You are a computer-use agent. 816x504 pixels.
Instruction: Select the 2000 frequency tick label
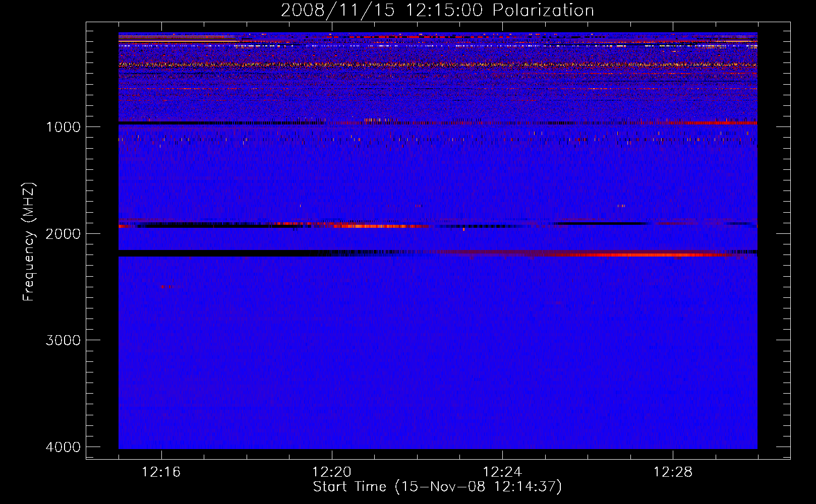[63, 233]
